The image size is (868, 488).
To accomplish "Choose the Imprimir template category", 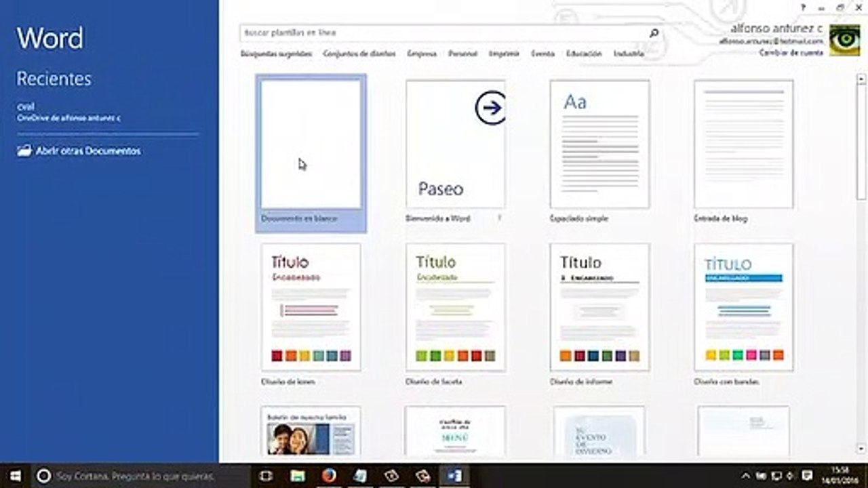I will (504, 53).
